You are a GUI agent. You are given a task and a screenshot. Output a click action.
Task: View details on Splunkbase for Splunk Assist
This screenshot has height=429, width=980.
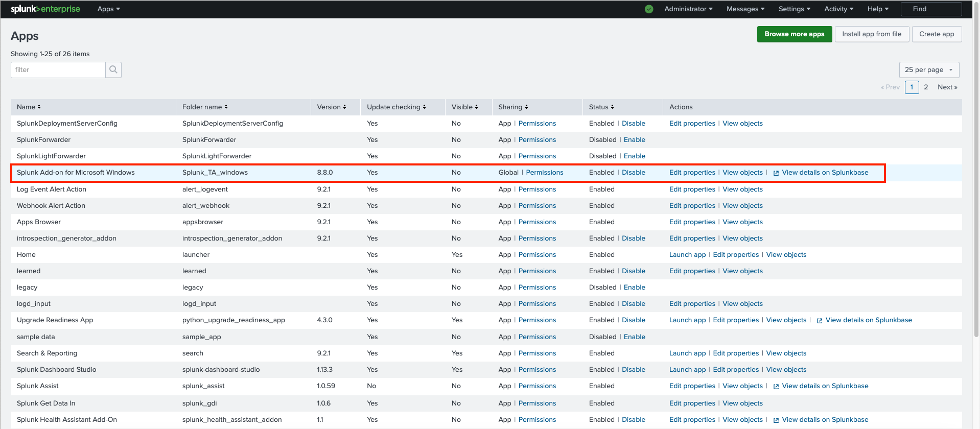click(x=825, y=386)
